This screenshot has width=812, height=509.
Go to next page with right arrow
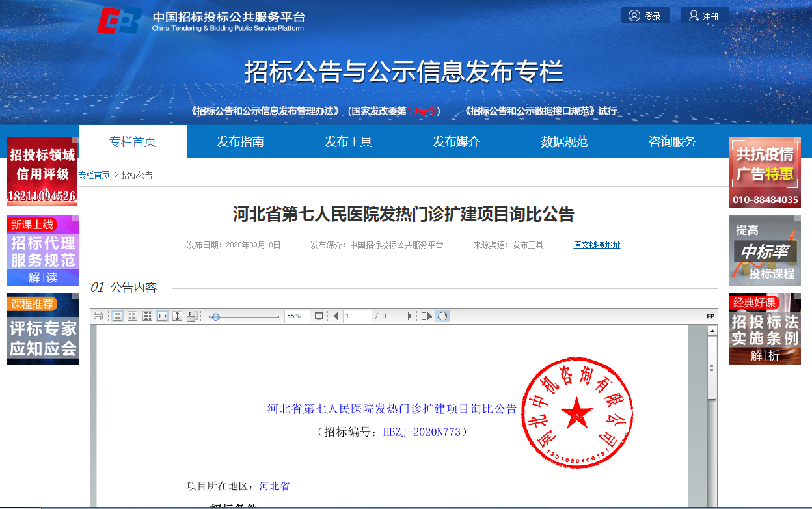(409, 316)
